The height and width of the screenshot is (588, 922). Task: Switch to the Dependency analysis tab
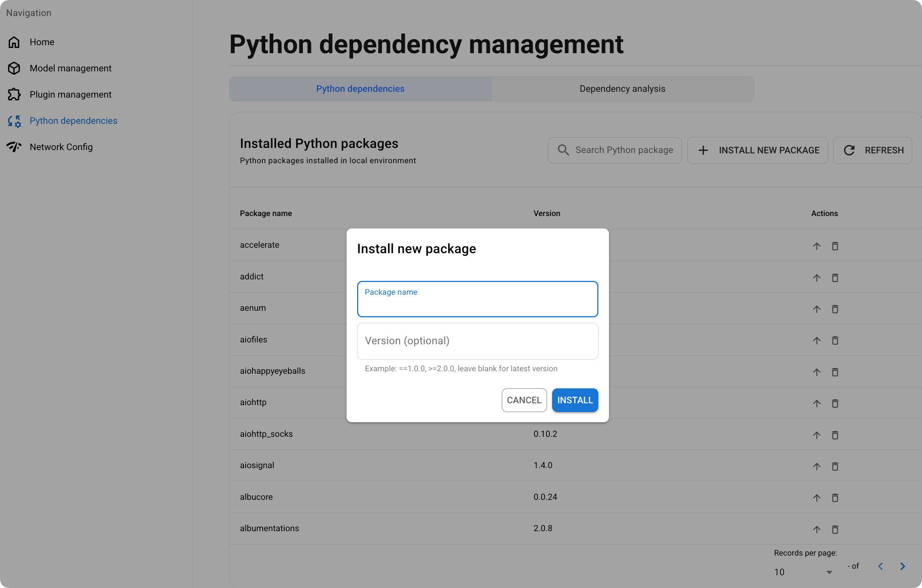tap(622, 89)
